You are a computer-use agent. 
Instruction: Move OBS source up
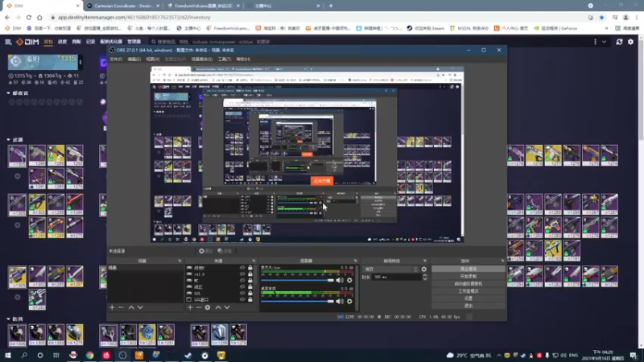point(218,307)
